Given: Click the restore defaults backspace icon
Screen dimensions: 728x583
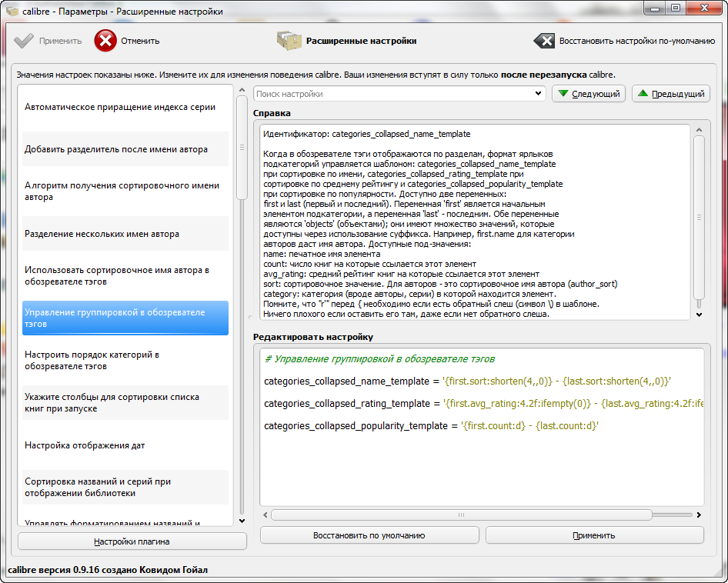Looking at the screenshot, I should (544, 41).
